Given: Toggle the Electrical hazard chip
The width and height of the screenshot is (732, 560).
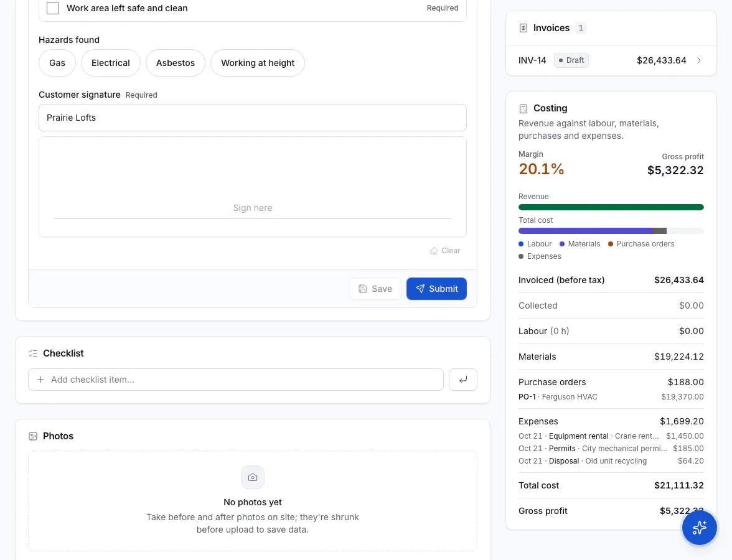Looking at the screenshot, I should pos(111,63).
